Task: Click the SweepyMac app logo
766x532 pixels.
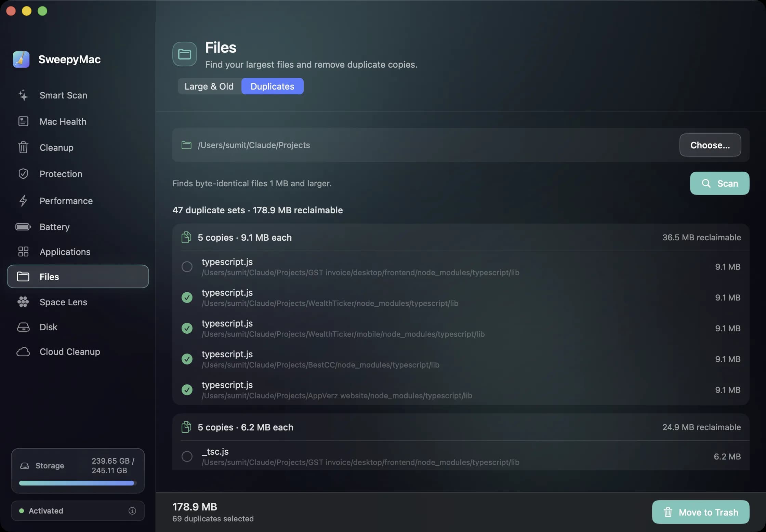Action: (21, 59)
